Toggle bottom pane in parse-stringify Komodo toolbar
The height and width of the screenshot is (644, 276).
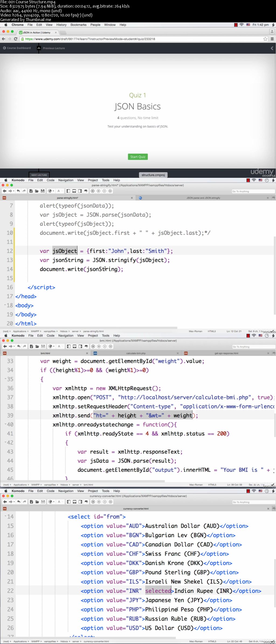tap(74, 191)
